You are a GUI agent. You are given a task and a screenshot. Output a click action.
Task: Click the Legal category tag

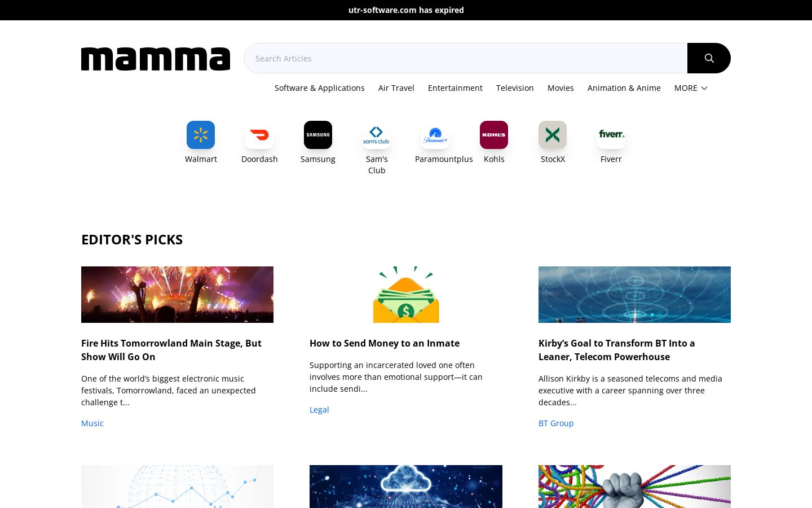pyautogui.click(x=319, y=410)
